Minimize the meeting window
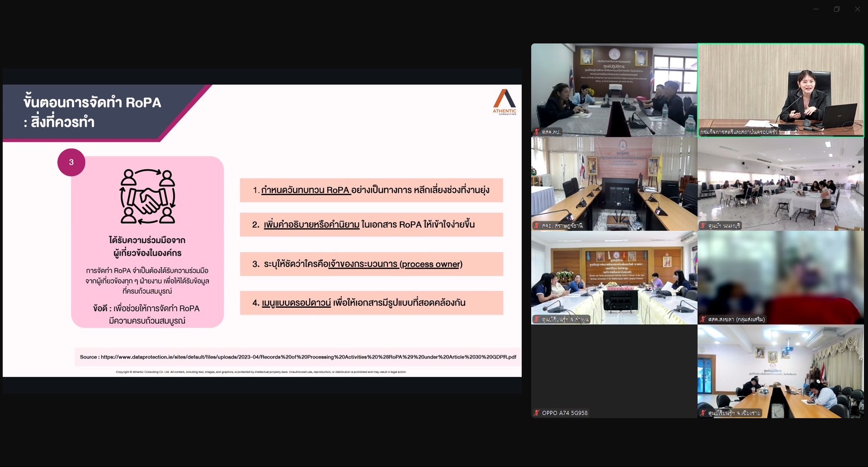This screenshot has height=467, width=868. pyautogui.click(x=816, y=9)
